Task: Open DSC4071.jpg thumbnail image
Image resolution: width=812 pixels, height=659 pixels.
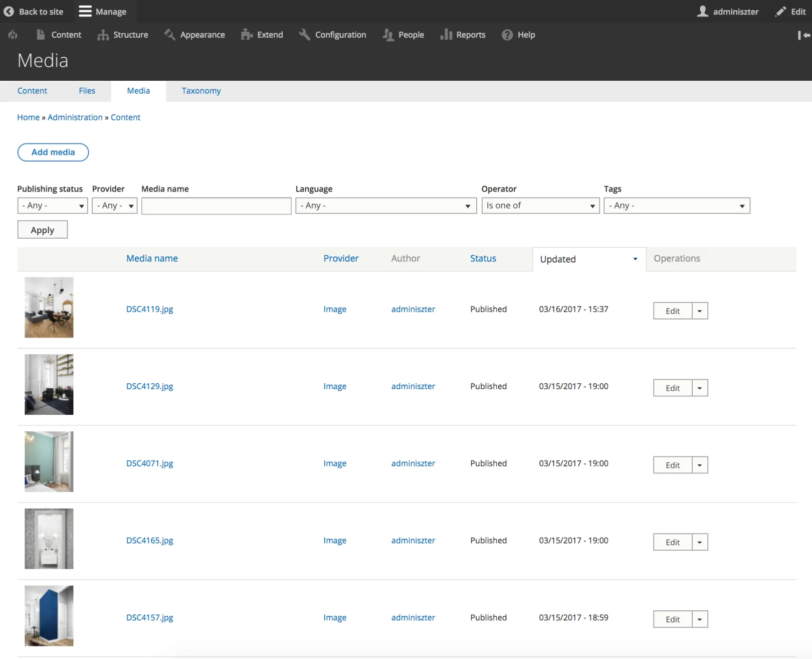Action: pyautogui.click(x=49, y=462)
